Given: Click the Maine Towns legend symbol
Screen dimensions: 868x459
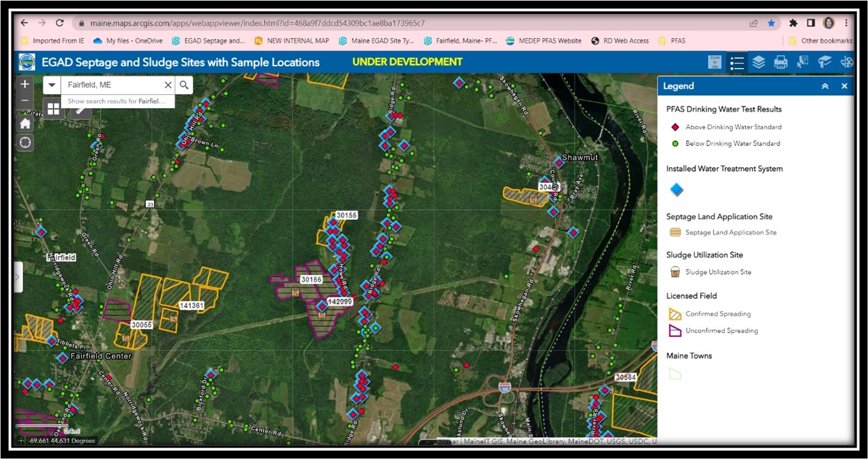Looking at the screenshot, I should pyautogui.click(x=675, y=374).
